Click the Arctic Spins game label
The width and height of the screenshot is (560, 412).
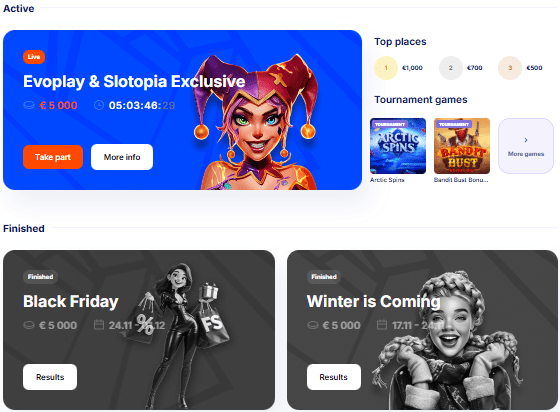[x=387, y=180]
